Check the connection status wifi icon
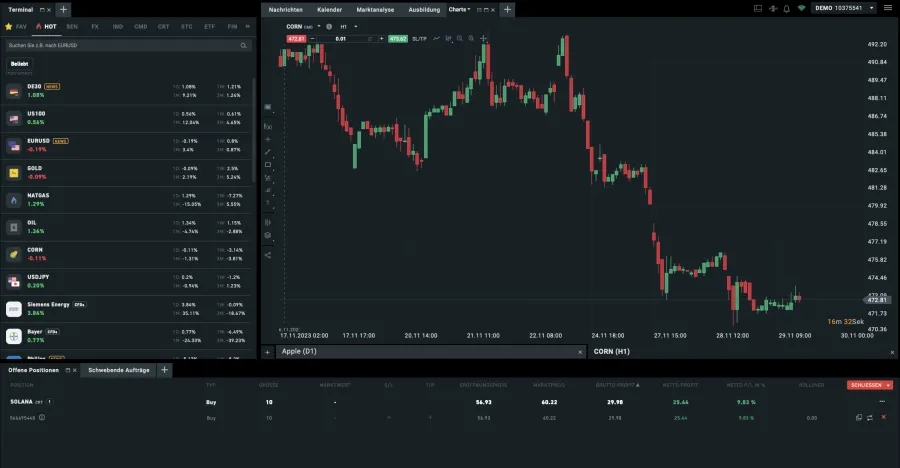The width and height of the screenshot is (900, 468). tap(801, 9)
